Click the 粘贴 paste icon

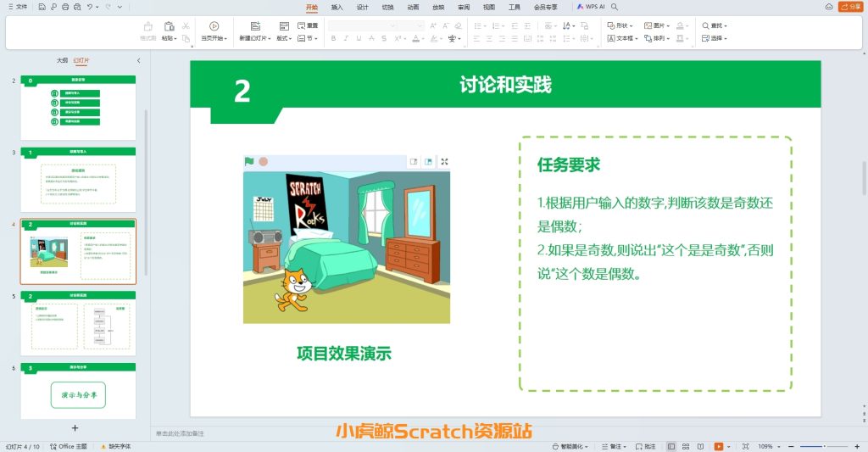169,26
